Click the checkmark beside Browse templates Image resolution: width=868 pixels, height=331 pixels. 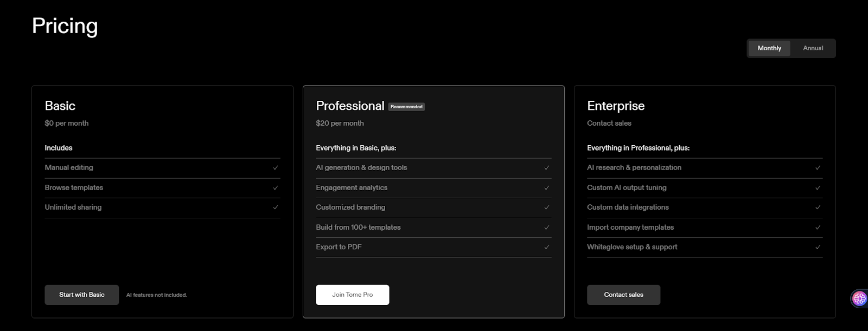tap(276, 188)
